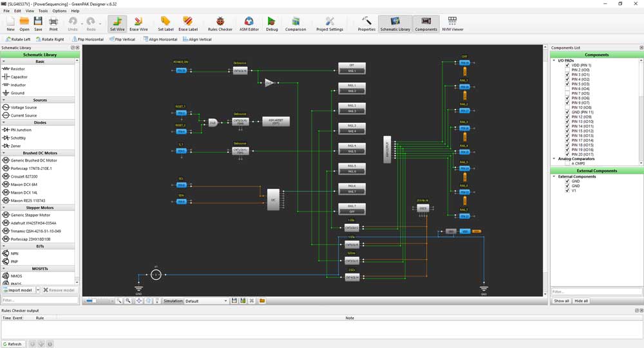
Task: Click the Import model button
Action: (x=18, y=290)
